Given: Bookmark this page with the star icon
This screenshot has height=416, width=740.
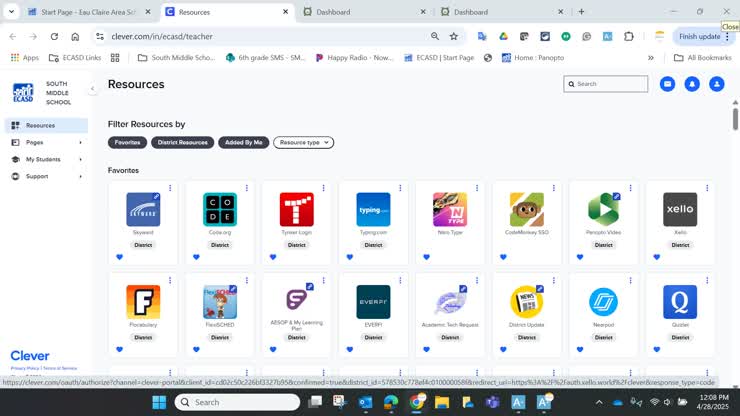Looking at the screenshot, I should point(454,36).
